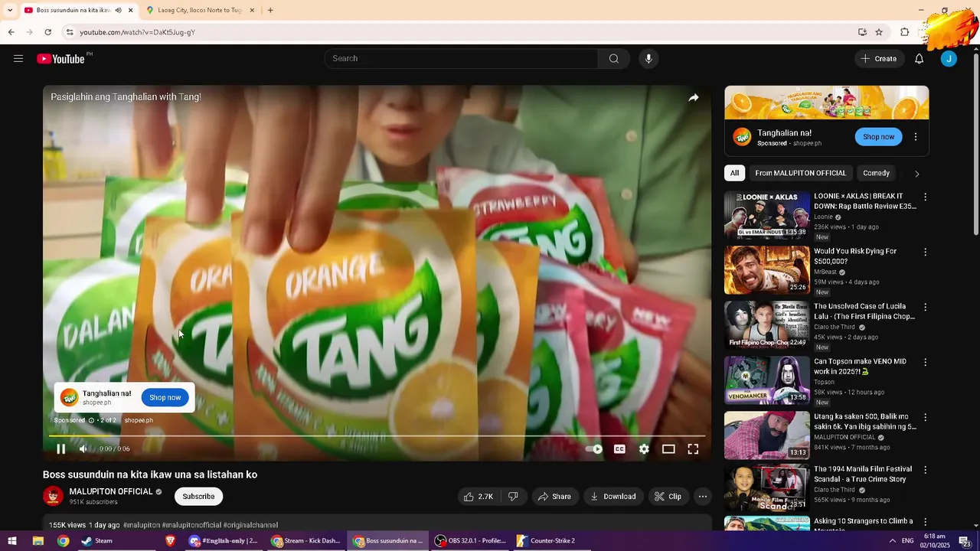Viewport: 980px width, 551px height.
Task: Click the search magnifier button
Action: pos(614,59)
